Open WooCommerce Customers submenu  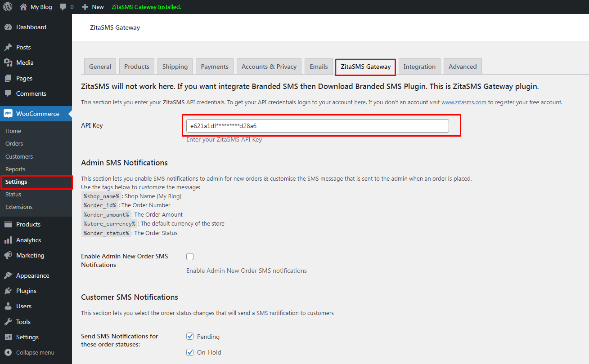19,157
